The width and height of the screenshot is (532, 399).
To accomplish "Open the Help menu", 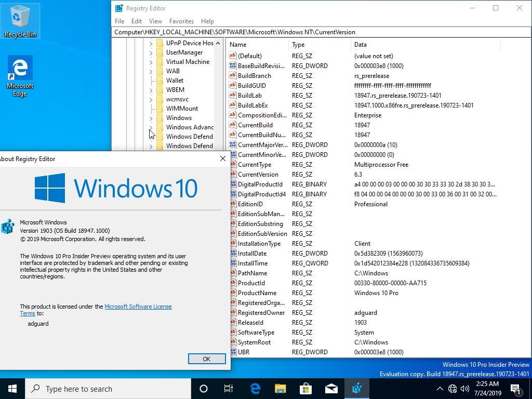I will point(207,21).
